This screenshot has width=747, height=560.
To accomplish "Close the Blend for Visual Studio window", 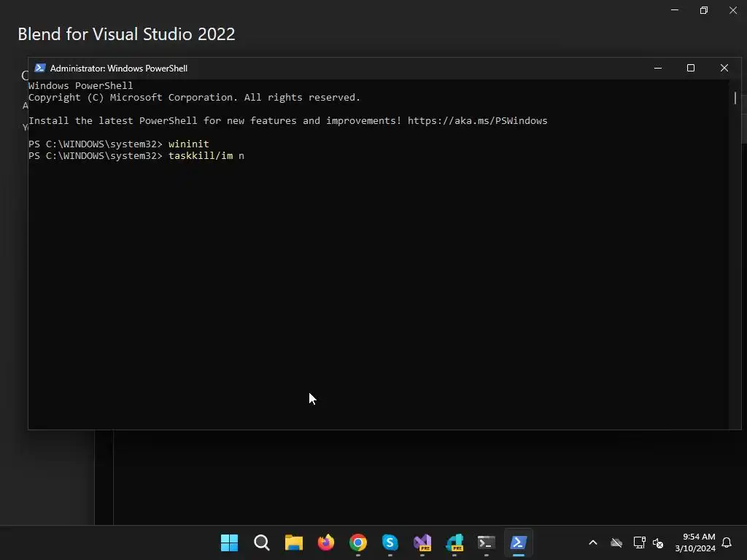I will (732, 10).
